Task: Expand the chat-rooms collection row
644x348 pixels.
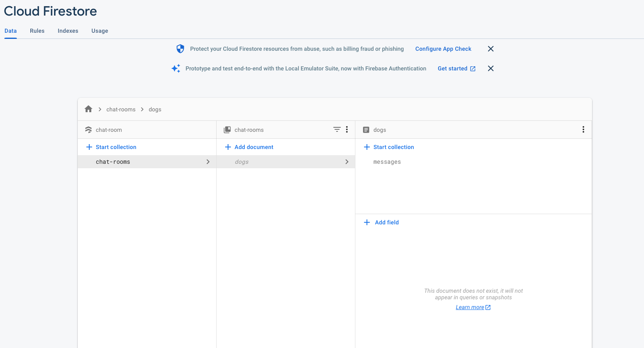Action: click(147, 162)
